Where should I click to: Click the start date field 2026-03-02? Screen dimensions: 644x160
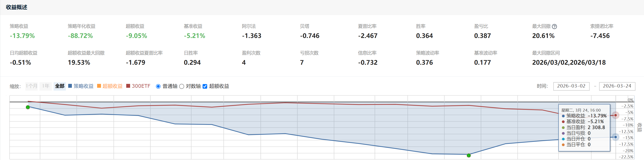[x=571, y=86]
